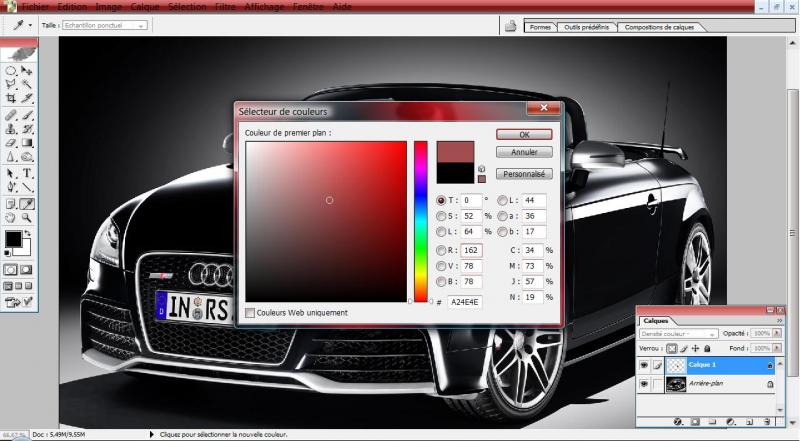This screenshot has width=800, height=441.
Task: Select the T hue radio button
Action: [441, 201]
